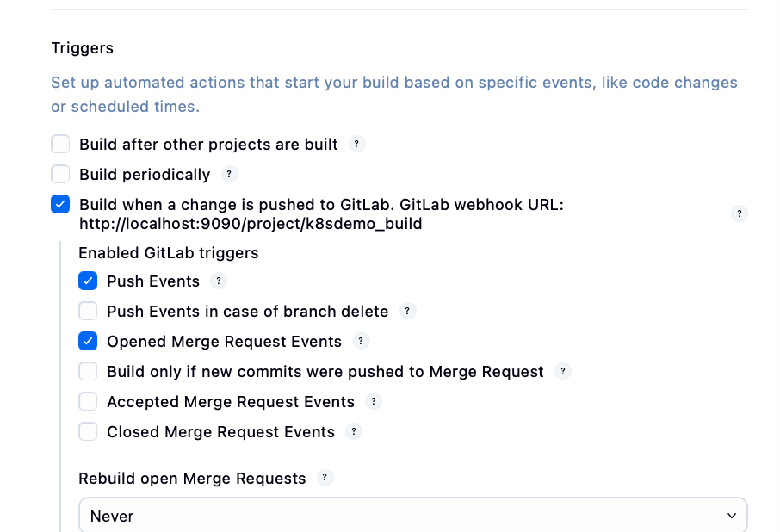This screenshot has width=780, height=532.
Task: Show help for branch delete push events
Action: [408, 311]
